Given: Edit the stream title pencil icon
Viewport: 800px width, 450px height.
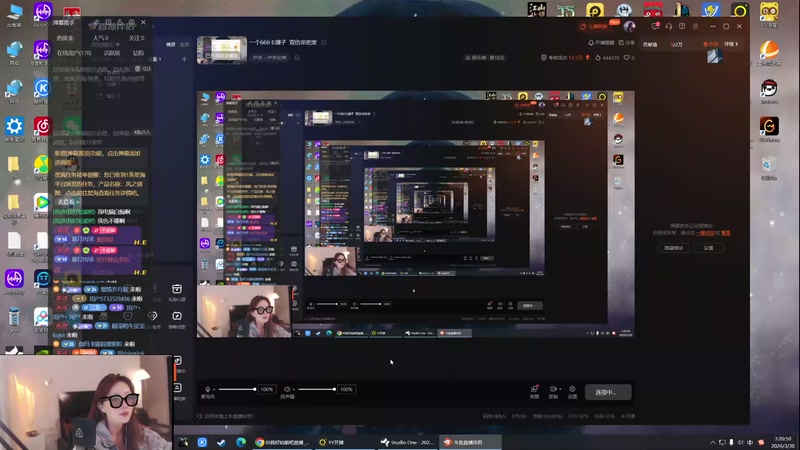Looking at the screenshot, I should point(323,42).
